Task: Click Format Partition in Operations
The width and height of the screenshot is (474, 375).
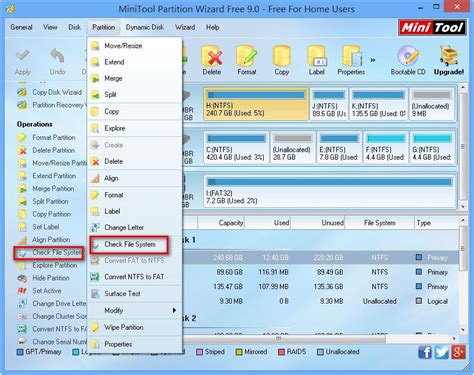Action: point(54,137)
